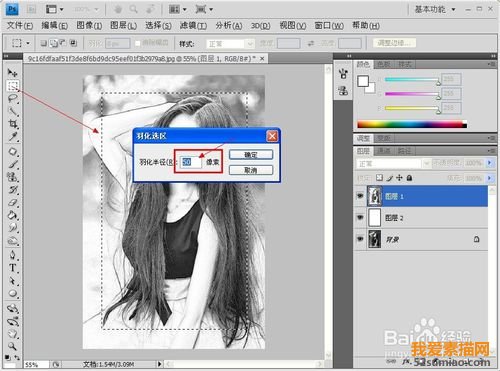The width and height of the screenshot is (500, 371).
Task: Select the Eyedropper tool
Action: click(13, 136)
